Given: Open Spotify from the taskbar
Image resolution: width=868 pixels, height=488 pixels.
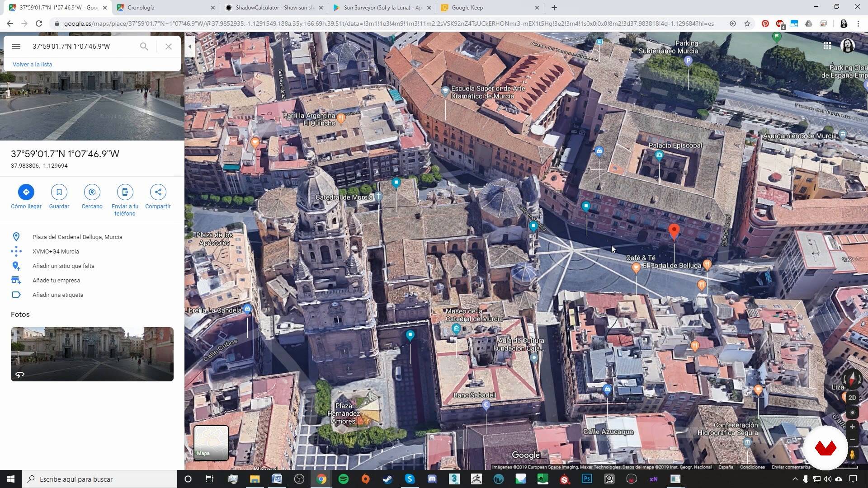Looking at the screenshot, I should tap(344, 479).
